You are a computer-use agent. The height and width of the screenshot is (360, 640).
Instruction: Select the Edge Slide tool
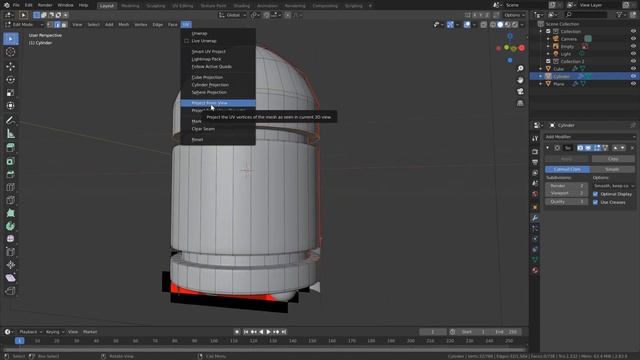(11, 252)
